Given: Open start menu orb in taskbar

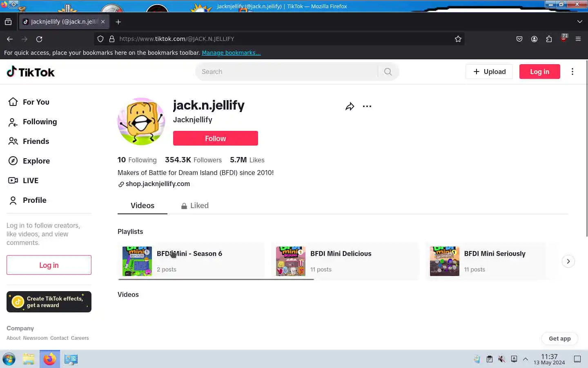Looking at the screenshot, I should click(9, 359).
